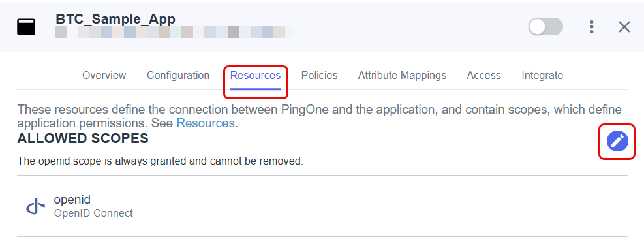Viewport: 644px width, 237px height.
Task: Click the ALLOWED SCOPES heading
Action: coord(83,139)
